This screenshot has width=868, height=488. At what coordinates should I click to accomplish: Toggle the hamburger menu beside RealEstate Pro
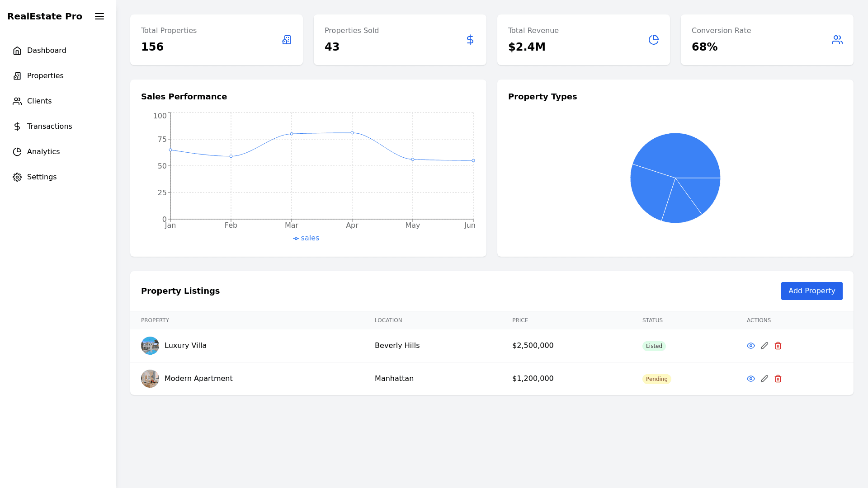[99, 16]
